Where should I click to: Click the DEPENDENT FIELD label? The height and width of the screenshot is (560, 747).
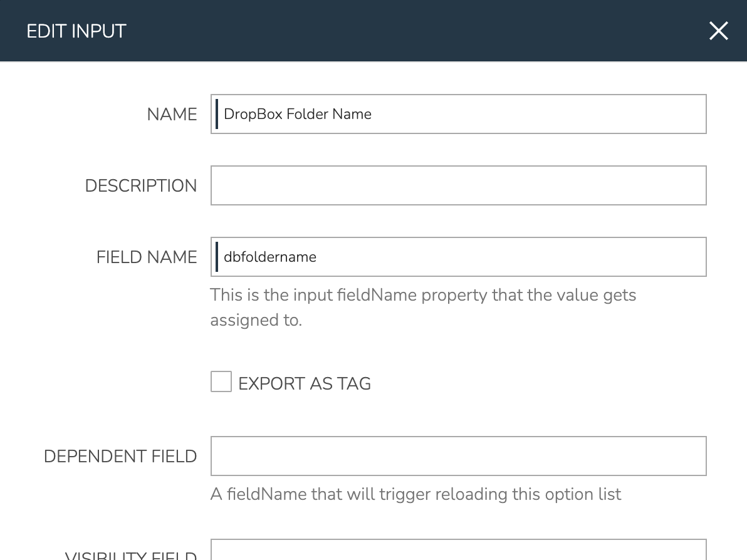pos(120,456)
